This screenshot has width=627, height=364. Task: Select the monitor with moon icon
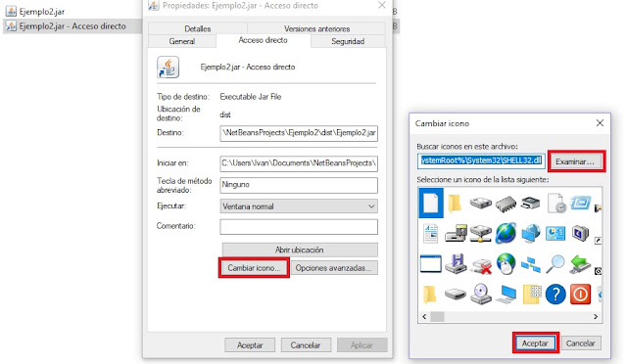(x=580, y=233)
